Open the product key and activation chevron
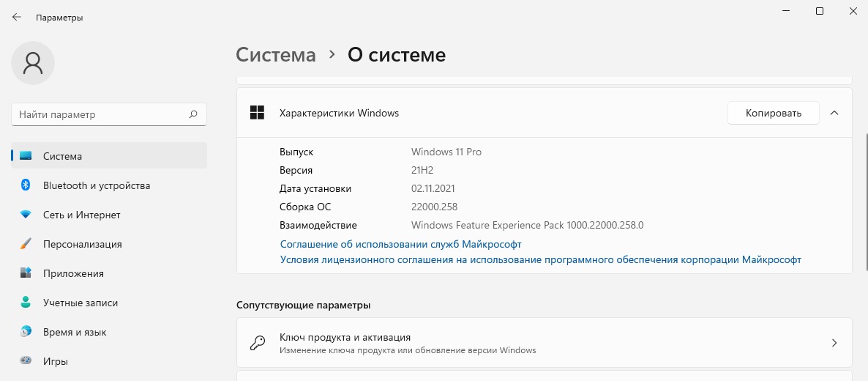868x381 pixels. click(x=834, y=343)
